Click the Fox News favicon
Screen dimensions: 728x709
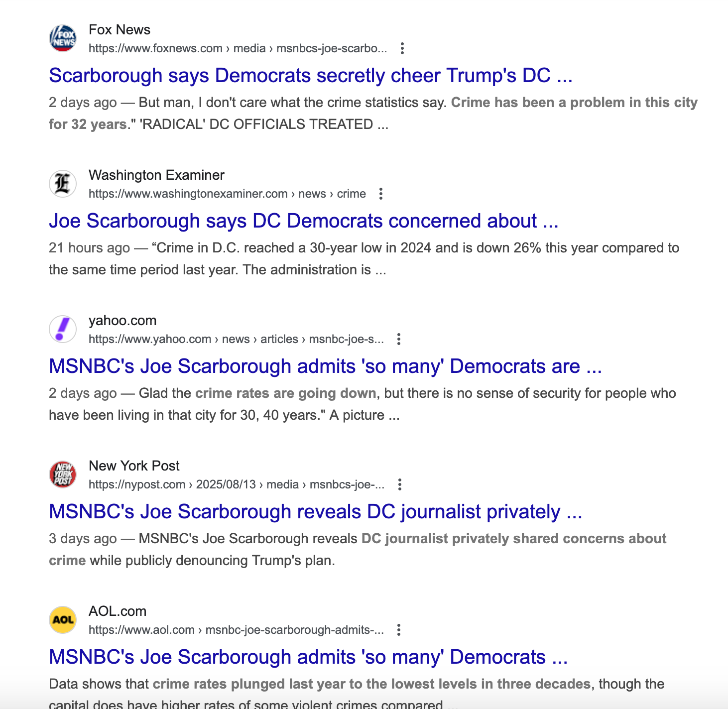[63, 38]
